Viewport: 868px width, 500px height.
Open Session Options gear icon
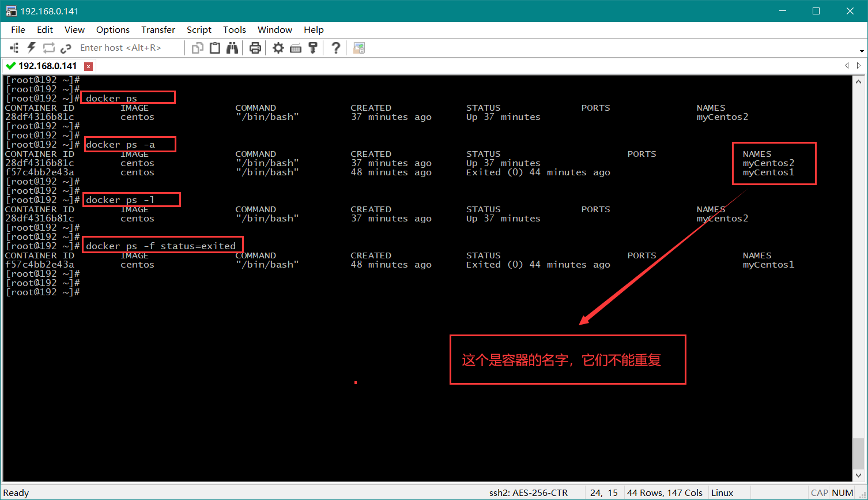tap(278, 48)
